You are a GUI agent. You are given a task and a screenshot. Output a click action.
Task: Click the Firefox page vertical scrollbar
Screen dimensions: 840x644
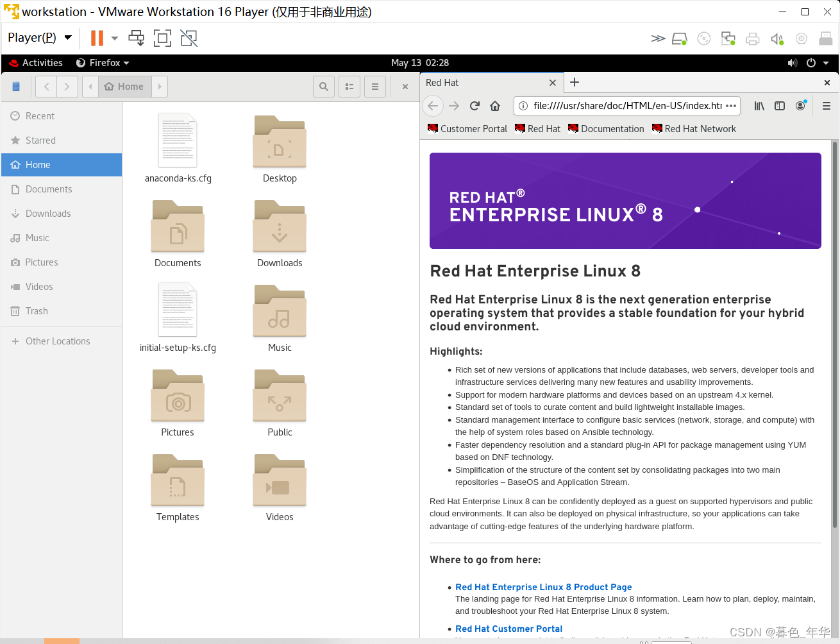tap(834, 334)
